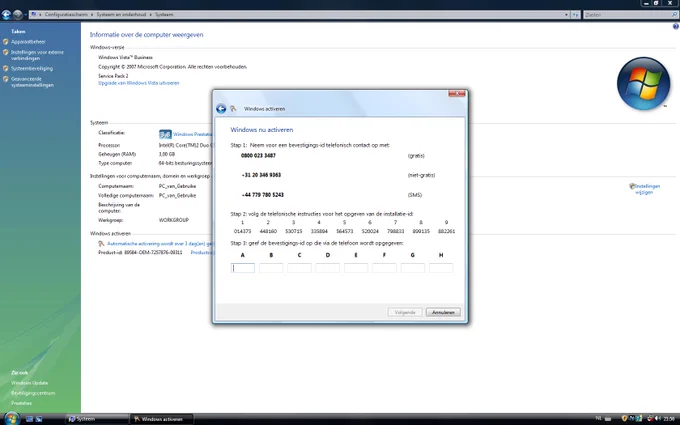Click the NL language indicator
Screen dimensions: 680x425
click(x=598, y=418)
